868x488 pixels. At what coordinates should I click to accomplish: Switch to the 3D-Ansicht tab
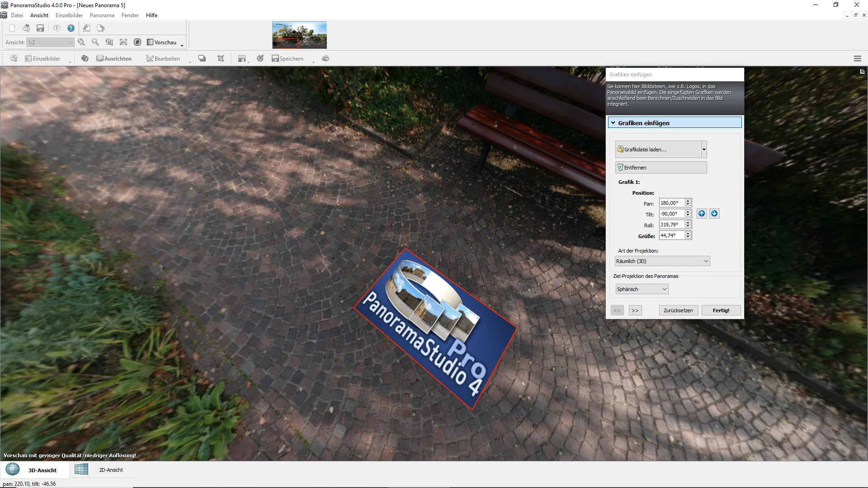point(35,470)
